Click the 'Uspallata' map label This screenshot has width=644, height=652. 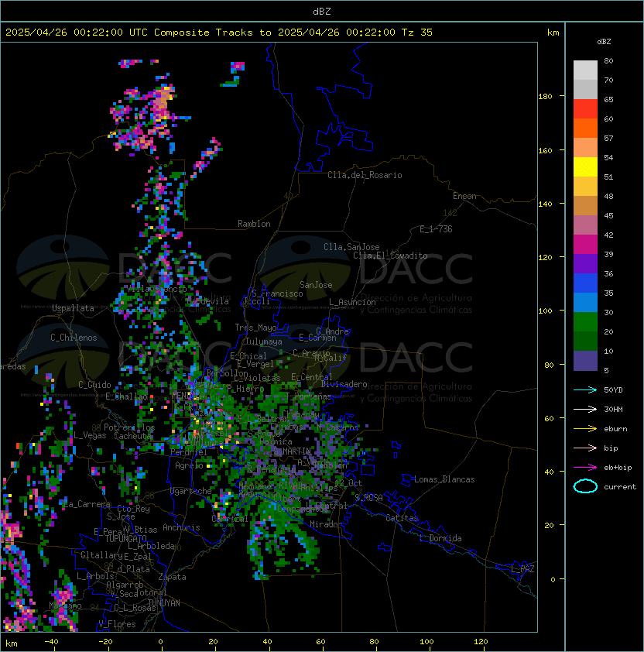(x=73, y=308)
